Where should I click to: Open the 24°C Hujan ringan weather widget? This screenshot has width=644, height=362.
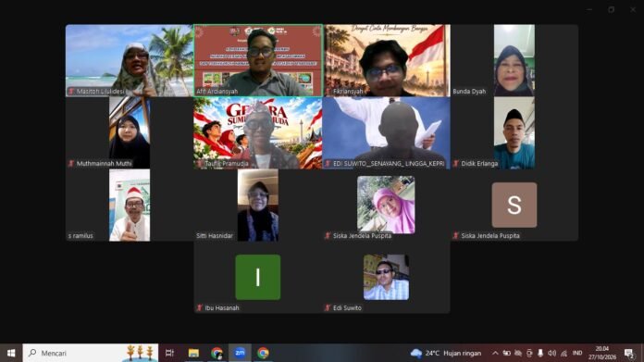click(x=446, y=353)
